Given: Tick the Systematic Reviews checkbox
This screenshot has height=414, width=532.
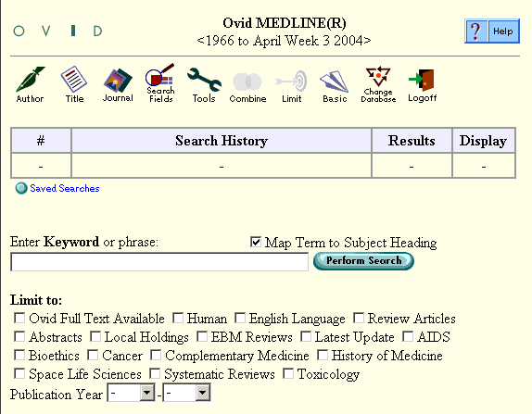Looking at the screenshot, I should coord(155,373).
